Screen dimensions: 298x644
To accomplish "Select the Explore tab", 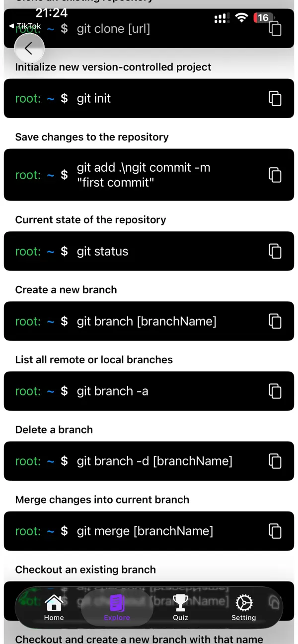I will [x=117, y=608].
